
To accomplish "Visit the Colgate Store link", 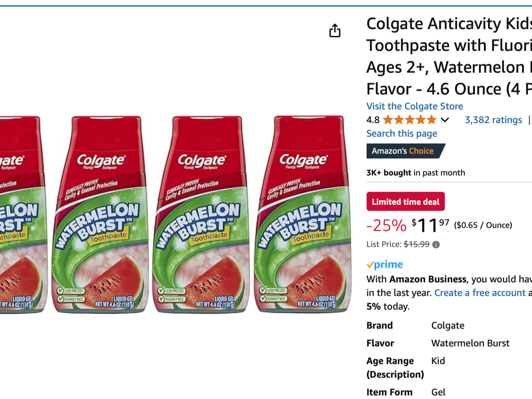I will (x=415, y=106).
